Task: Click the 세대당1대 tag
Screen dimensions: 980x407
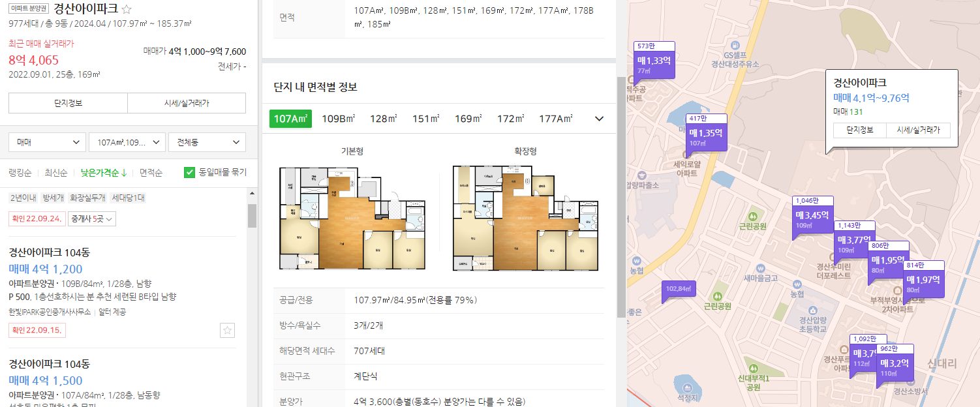Action: (129, 198)
